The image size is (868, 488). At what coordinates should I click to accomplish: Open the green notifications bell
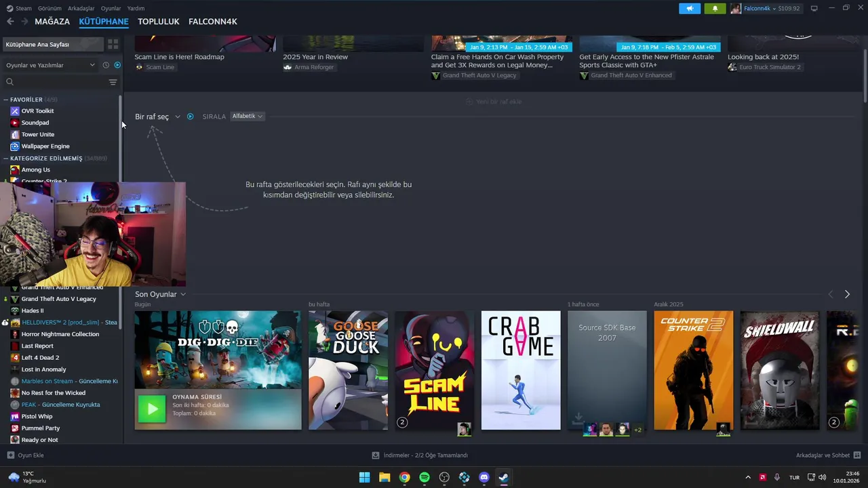(x=715, y=8)
